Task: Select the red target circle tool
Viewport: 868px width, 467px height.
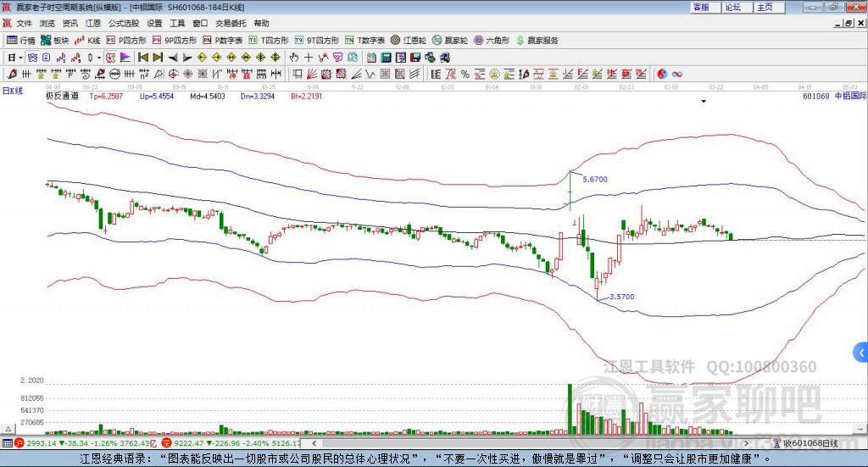Action: (173, 74)
